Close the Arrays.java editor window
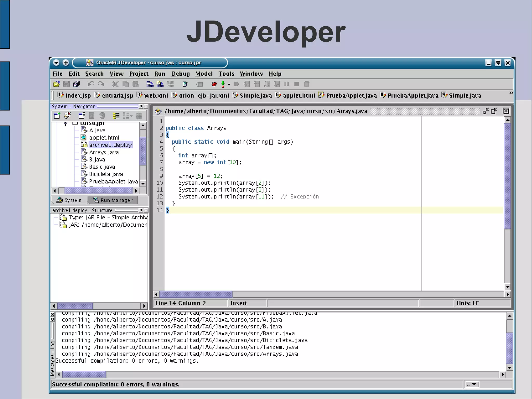The image size is (532, 399). [506, 111]
